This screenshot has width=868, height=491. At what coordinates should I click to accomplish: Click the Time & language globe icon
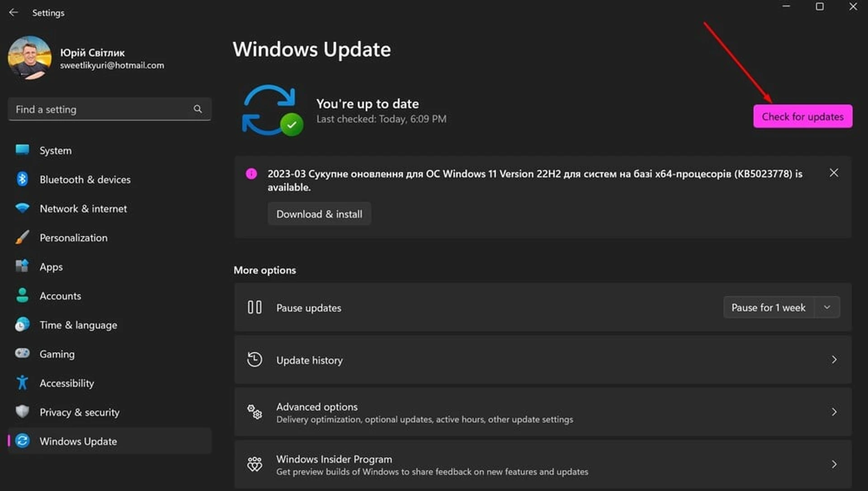click(22, 324)
